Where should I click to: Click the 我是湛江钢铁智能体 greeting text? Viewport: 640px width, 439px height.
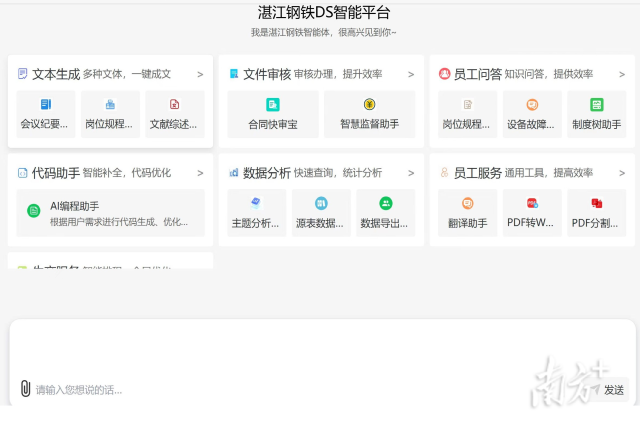pyautogui.click(x=323, y=32)
